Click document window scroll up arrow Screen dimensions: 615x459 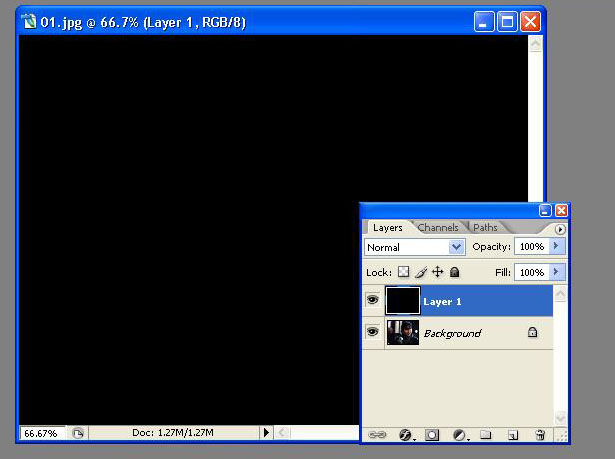click(x=535, y=44)
